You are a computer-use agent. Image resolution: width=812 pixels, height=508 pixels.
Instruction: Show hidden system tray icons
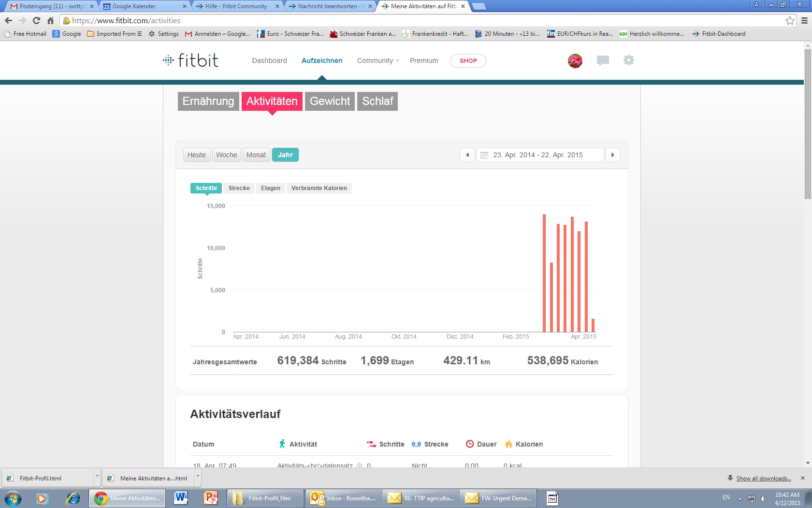coord(739,498)
